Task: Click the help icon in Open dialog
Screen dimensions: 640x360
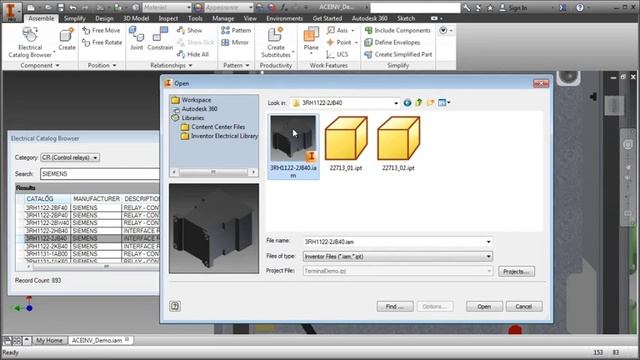Action: (175, 306)
